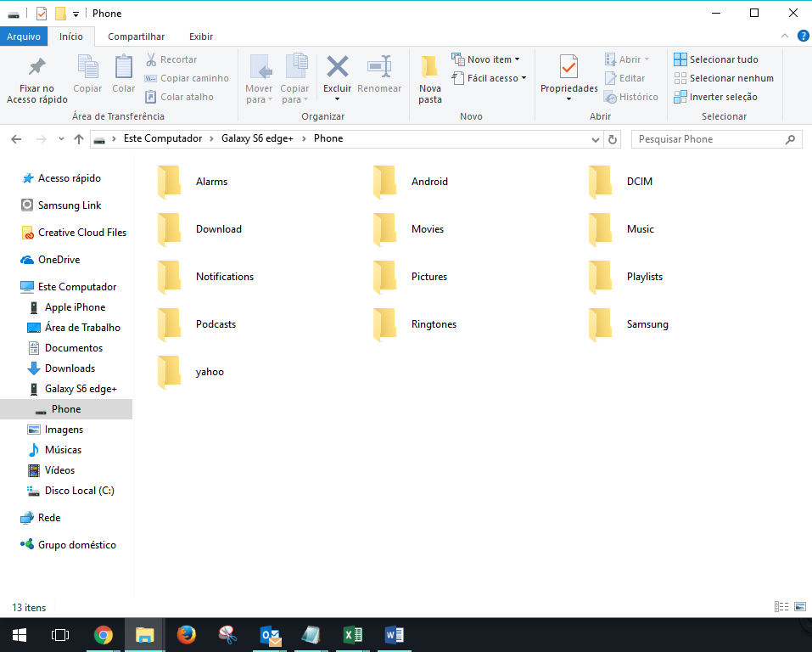Screen dimensions: 812x652
Task: Switch to the Exibir tab
Action: (201, 37)
